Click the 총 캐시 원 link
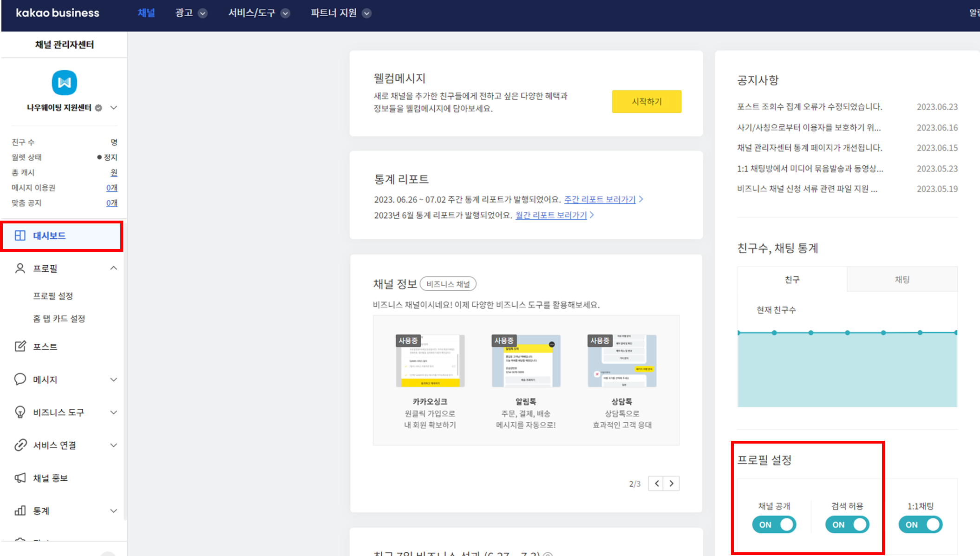Viewport: 980px width, 556px height. click(x=114, y=172)
